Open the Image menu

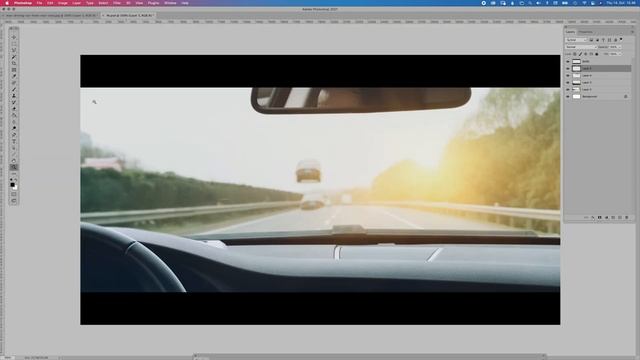tap(62, 3)
